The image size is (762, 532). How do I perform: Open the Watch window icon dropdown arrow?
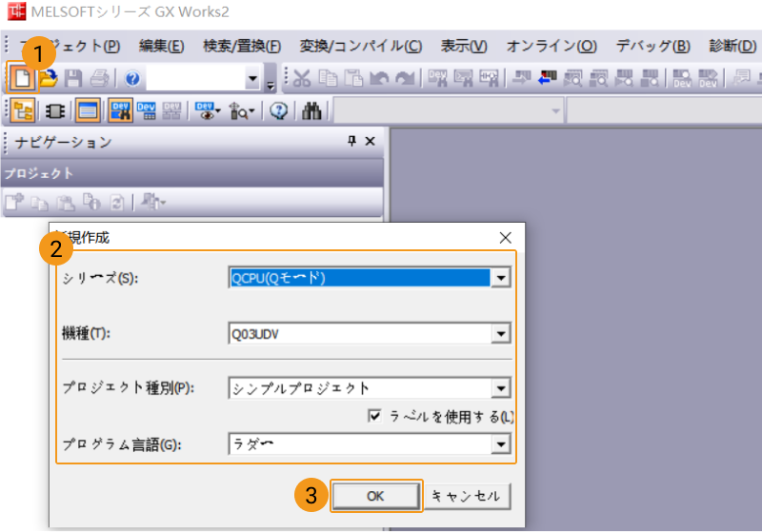click(x=218, y=111)
